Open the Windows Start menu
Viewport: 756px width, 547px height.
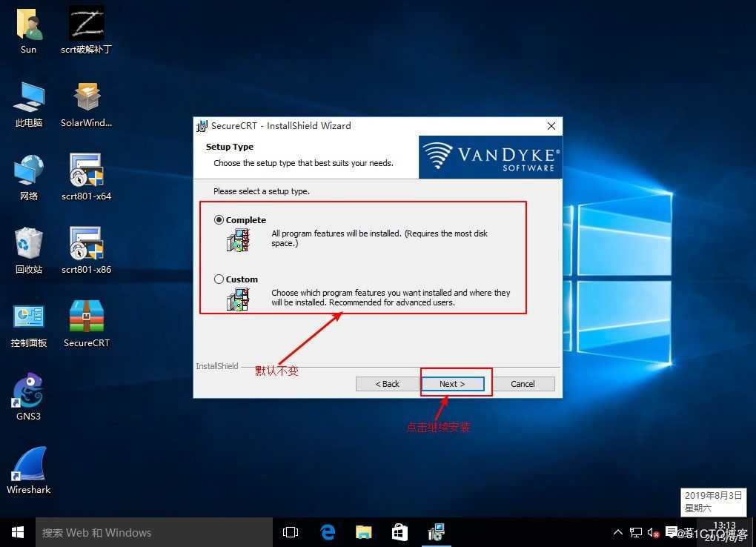point(17,532)
